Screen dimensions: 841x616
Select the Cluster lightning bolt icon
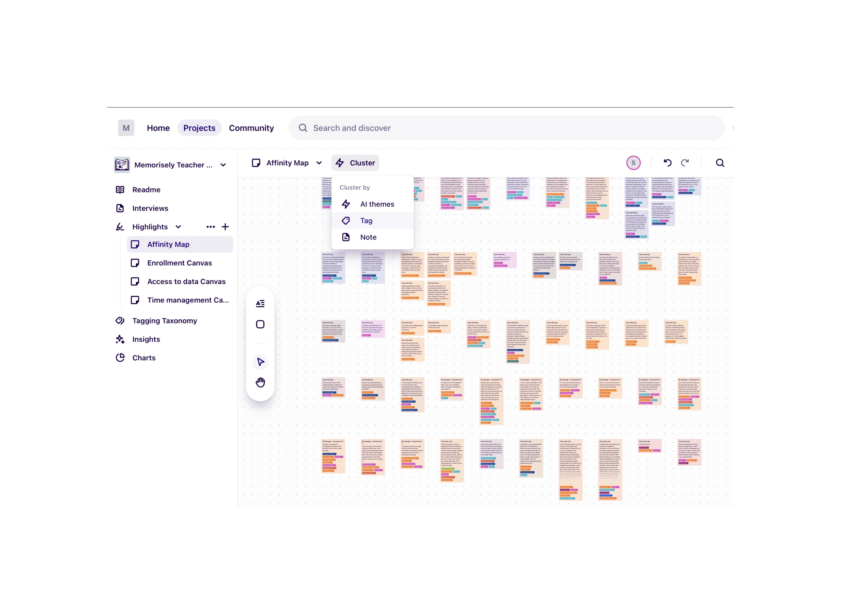click(x=340, y=163)
